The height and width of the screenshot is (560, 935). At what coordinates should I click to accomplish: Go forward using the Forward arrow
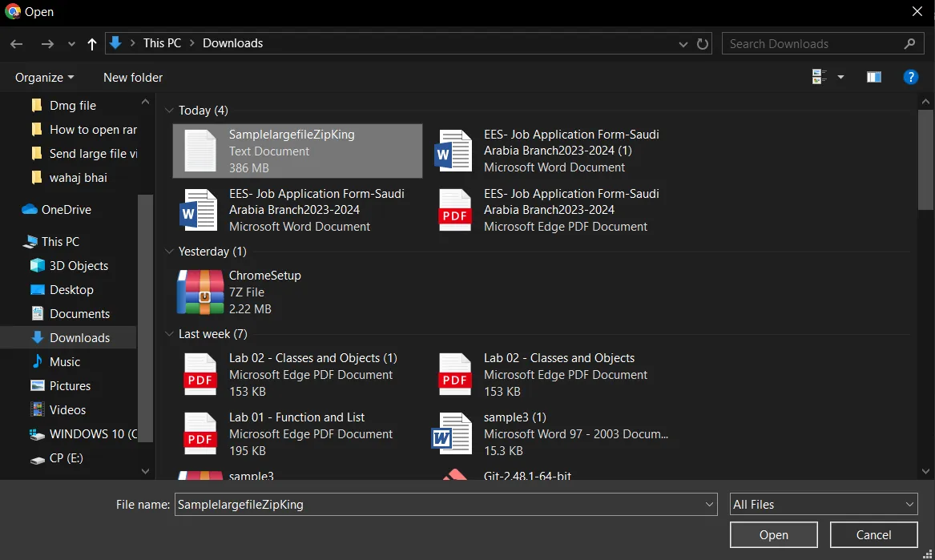click(x=47, y=43)
